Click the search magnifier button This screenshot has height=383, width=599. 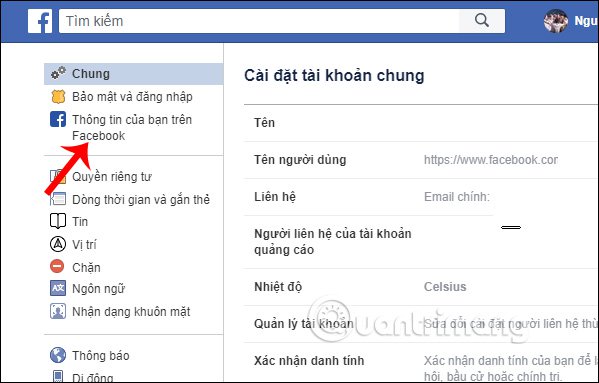482,21
